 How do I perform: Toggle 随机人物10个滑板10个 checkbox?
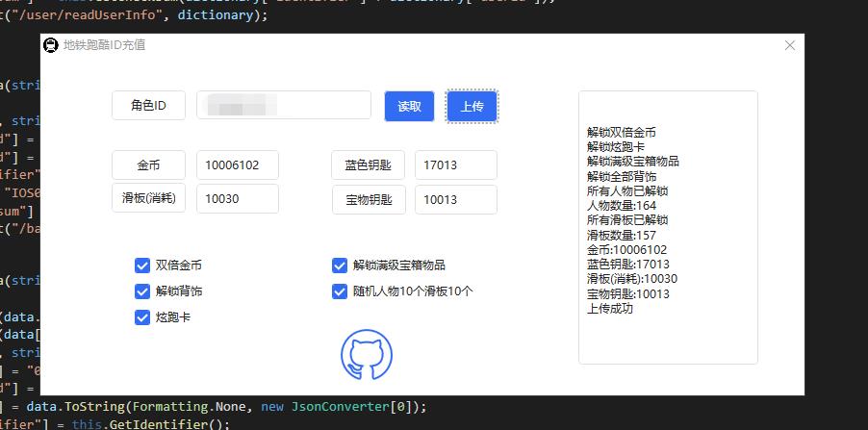coord(340,291)
